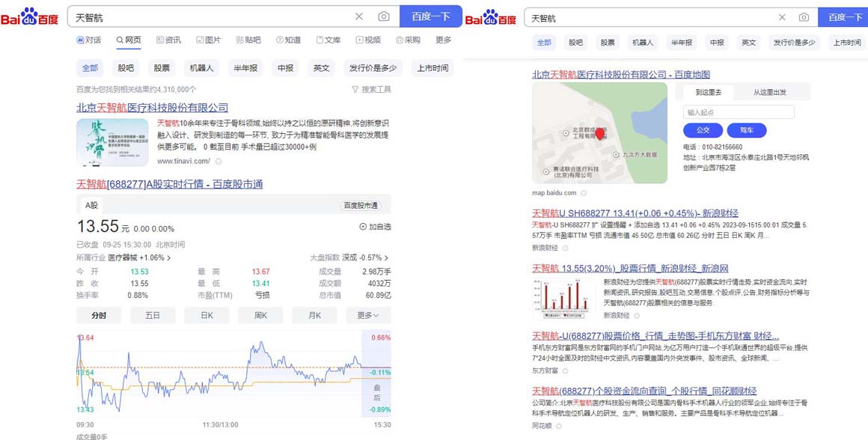Click the Baidu logo in right window
868x440 pixels.
click(492, 17)
